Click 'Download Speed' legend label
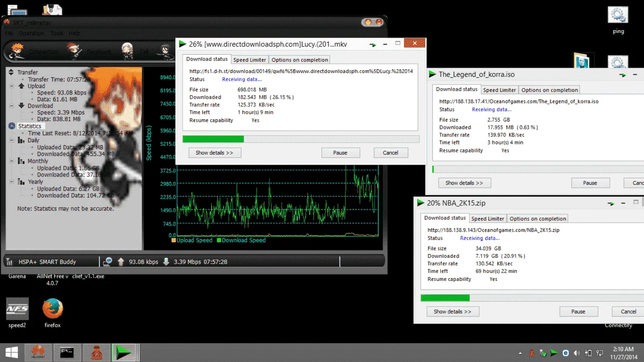The image size is (644, 362). coord(244,240)
